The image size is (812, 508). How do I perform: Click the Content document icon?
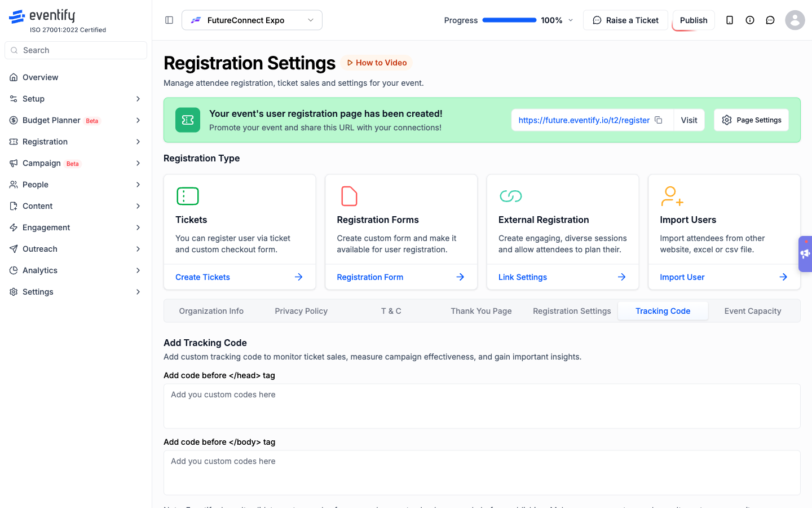pyautogui.click(x=14, y=206)
